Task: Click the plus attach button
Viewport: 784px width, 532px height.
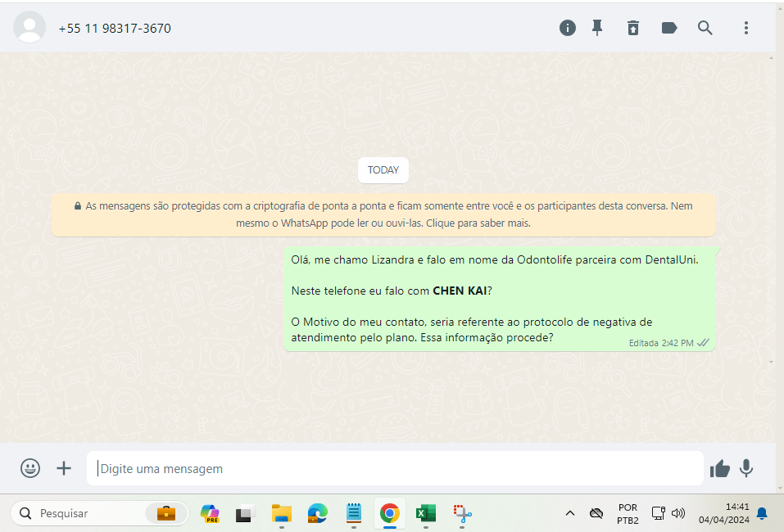Action: (64, 468)
